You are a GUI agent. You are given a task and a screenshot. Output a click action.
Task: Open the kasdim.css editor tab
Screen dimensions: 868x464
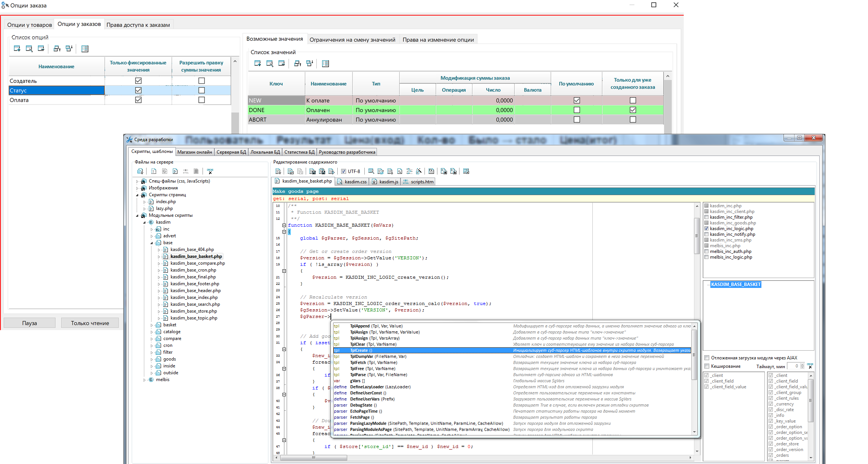[x=352, y=182]
